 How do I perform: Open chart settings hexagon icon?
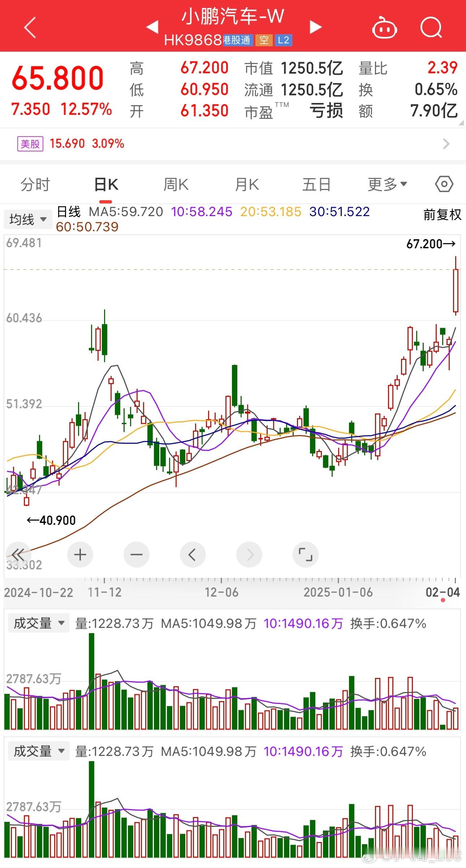coord(444,184)
